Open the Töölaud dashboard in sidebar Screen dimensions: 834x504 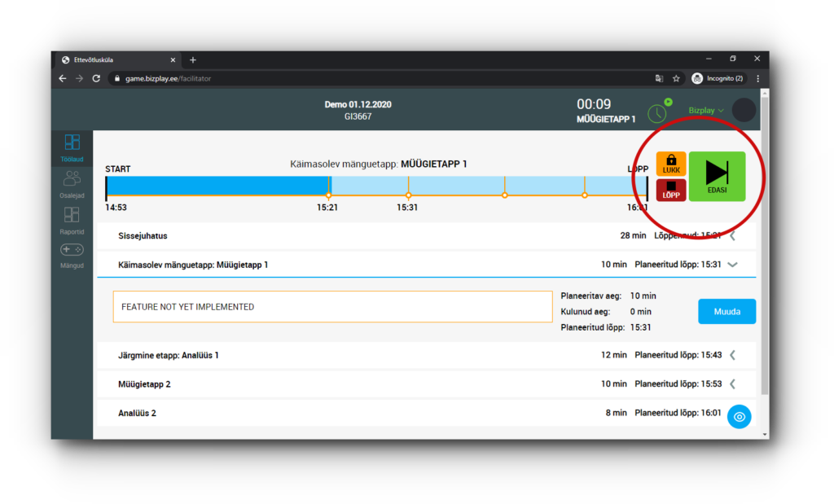[x=72, y=147]
